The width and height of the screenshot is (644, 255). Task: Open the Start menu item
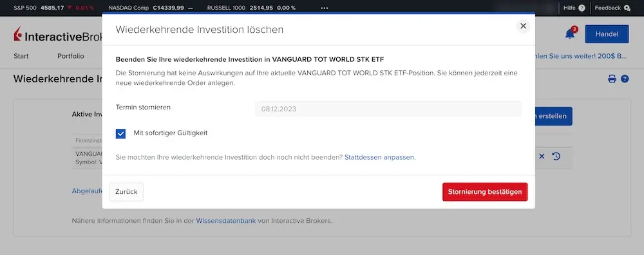point(21,56)
